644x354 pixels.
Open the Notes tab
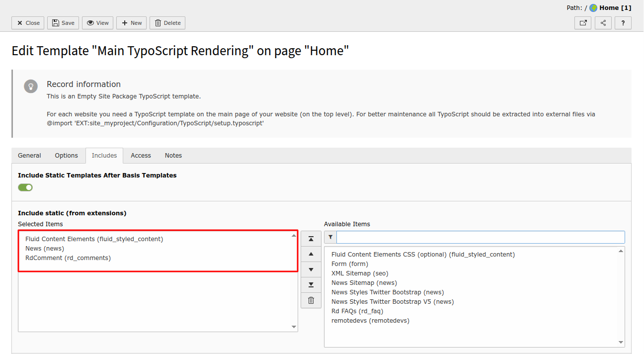pyautogui.click(x=173, y=155)
